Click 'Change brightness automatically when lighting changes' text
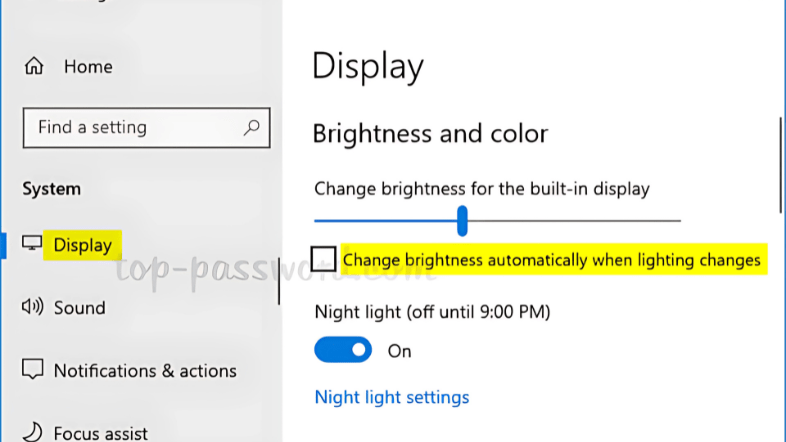786x442 pixels. (552, 260)
